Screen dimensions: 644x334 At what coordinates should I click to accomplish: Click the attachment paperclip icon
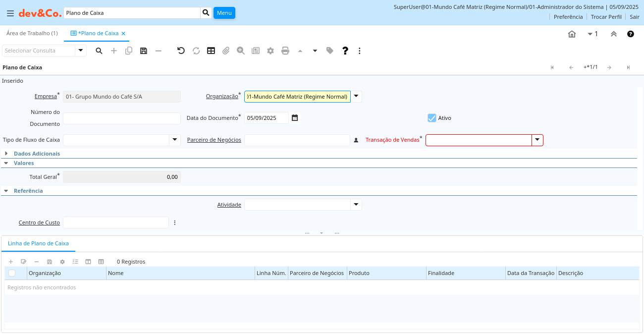[226, 51]
